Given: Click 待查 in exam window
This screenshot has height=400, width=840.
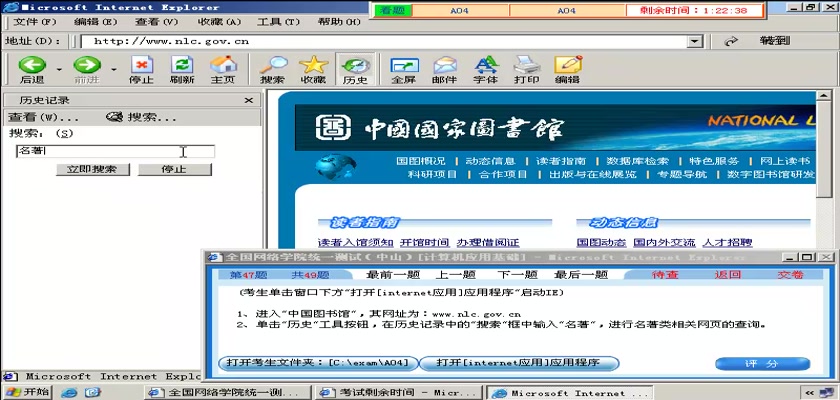Looking at the screenshot, I should (x=665, y=275).
